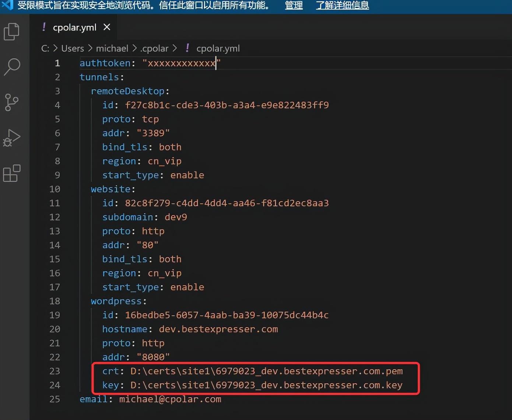Open the Extensions view
The width and height of the screenshot is (512, 420).
pyautogui.click(x=11, y=173)
